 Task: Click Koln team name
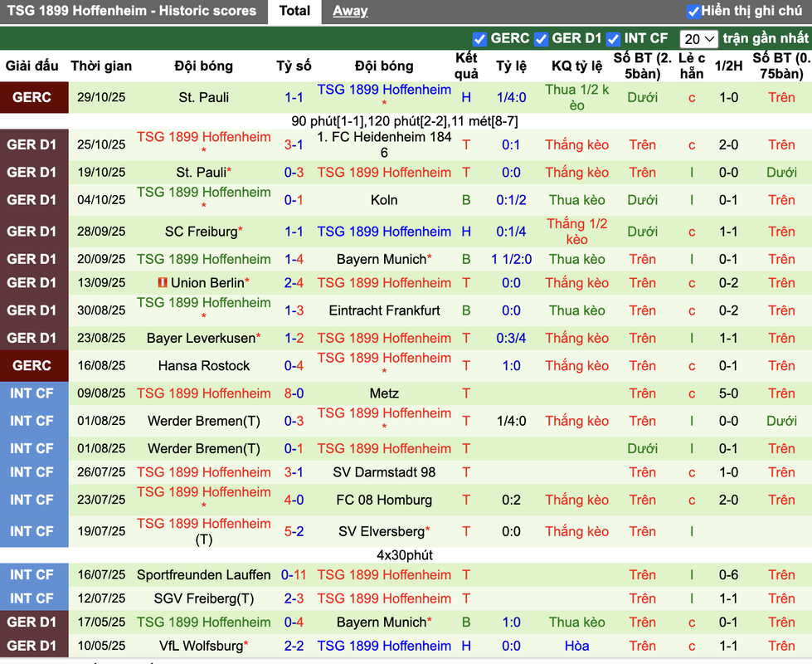384,200
